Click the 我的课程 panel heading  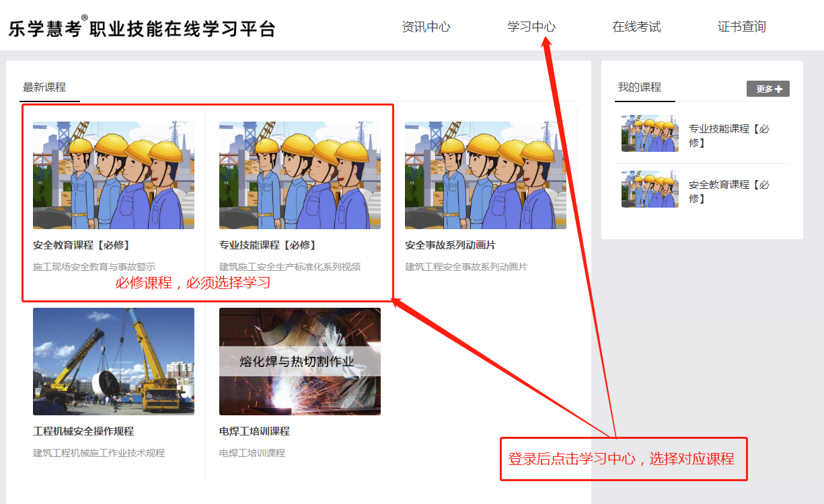(640, 87)
